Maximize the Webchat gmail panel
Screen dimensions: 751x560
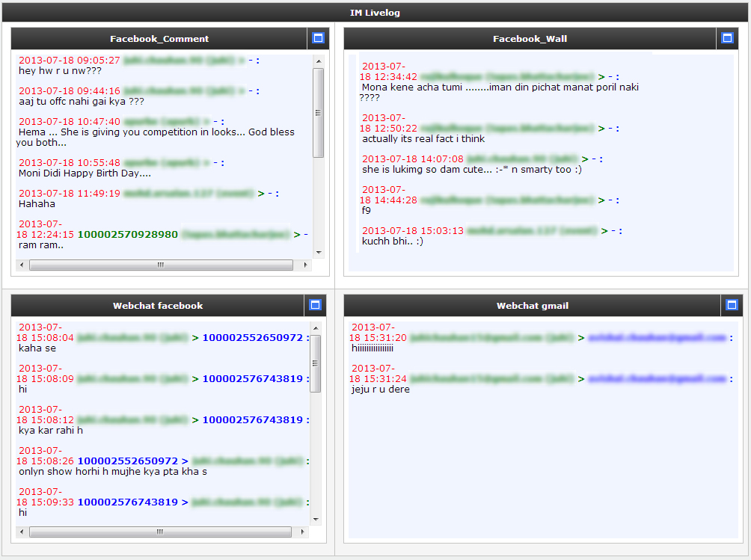(x=732, y=305)
